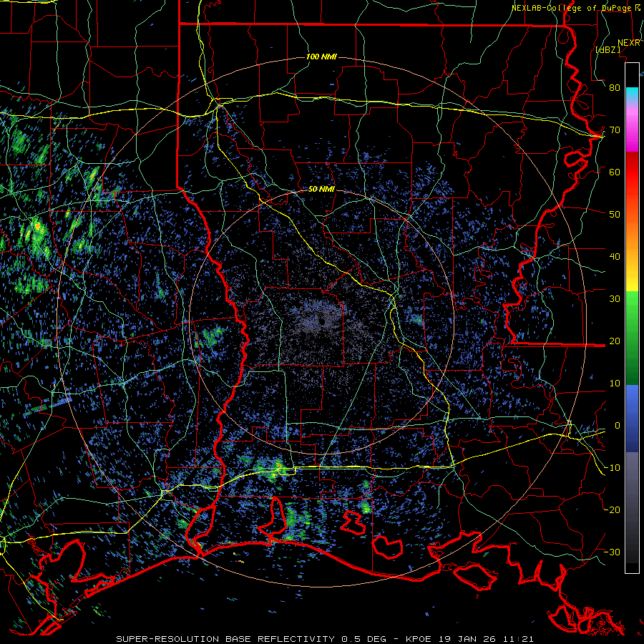Click the radar site dot at center
644x644 pixels.
point(322,322)
